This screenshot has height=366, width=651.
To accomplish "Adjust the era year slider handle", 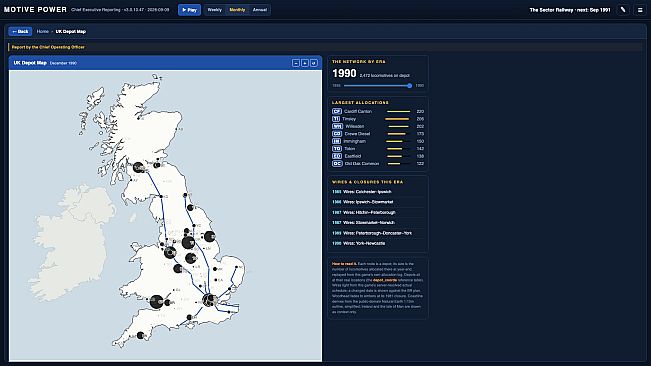I will (409, 85).
